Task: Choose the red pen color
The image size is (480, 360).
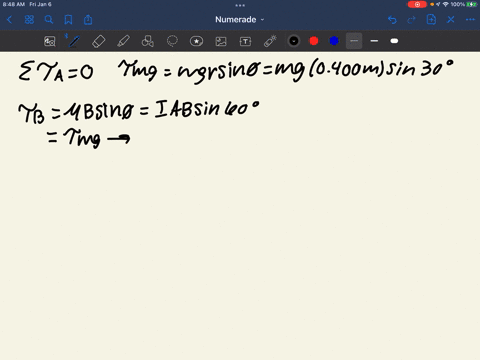Action: (314, 41)
